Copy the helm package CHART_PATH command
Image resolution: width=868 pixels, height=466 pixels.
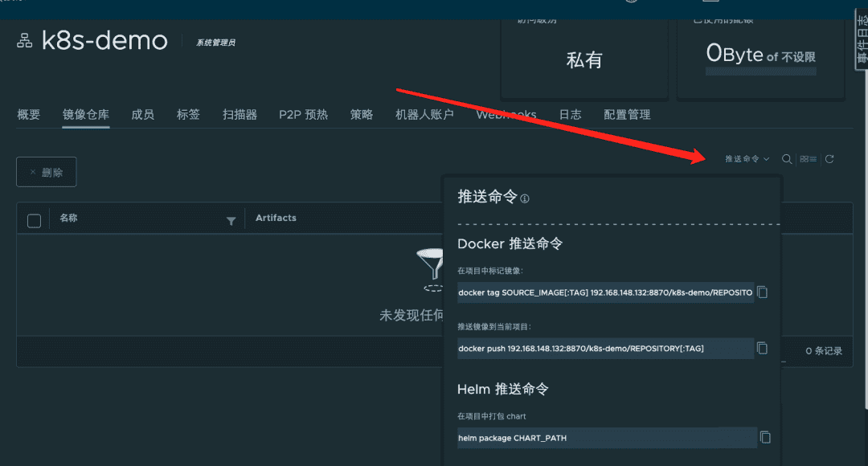[765, 437]
